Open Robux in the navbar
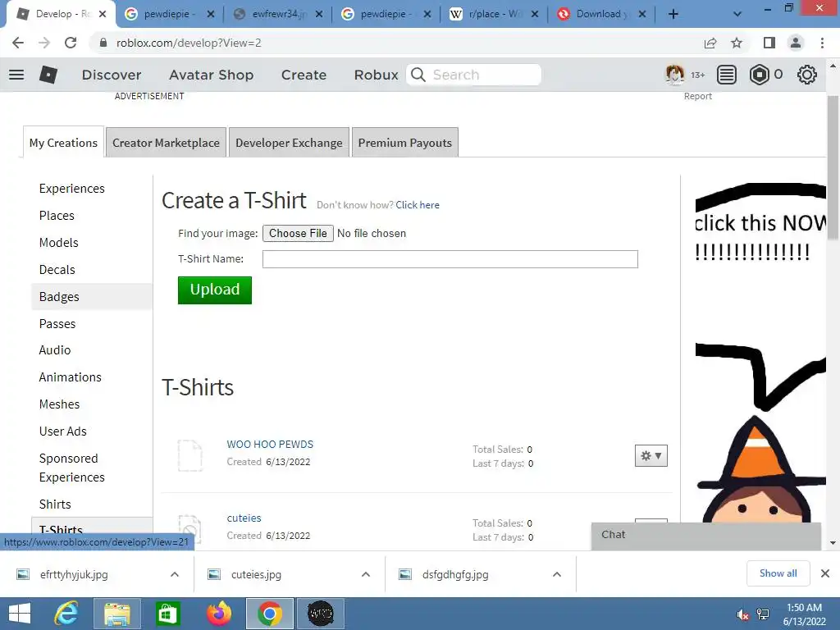 tap(376, 75)
